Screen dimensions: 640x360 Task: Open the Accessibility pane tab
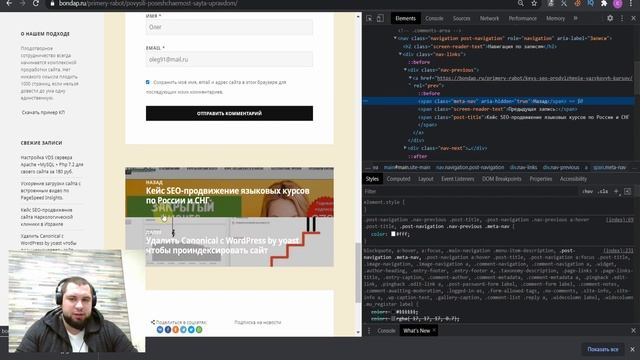click(x=573, y=179)
